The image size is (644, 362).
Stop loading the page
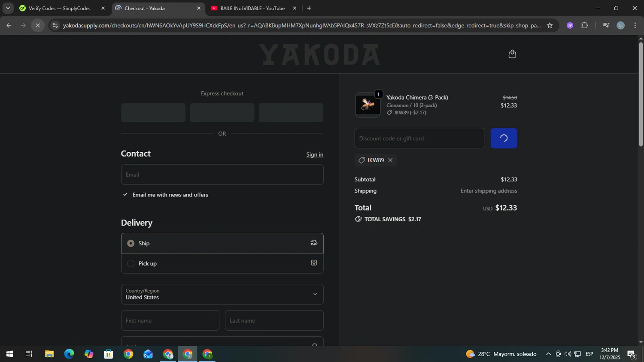[x=38, y=25]
